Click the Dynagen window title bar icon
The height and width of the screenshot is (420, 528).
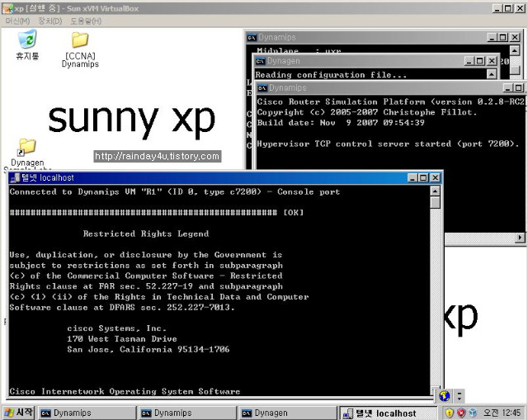(260, 61)
